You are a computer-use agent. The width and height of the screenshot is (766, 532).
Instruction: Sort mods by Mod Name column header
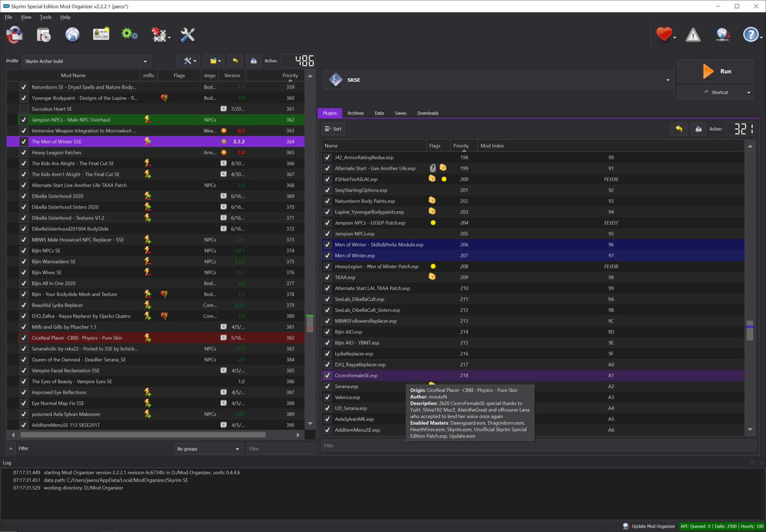[73, 75]
